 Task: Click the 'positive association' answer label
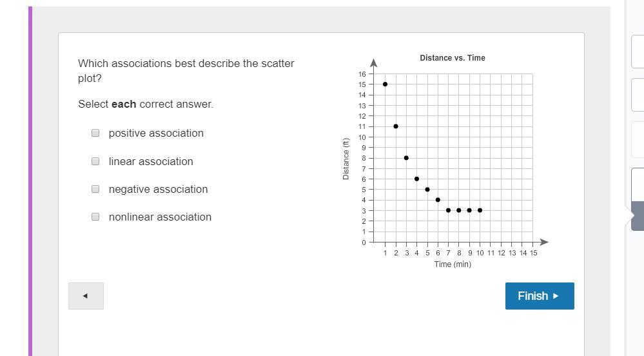click(156, 133)
